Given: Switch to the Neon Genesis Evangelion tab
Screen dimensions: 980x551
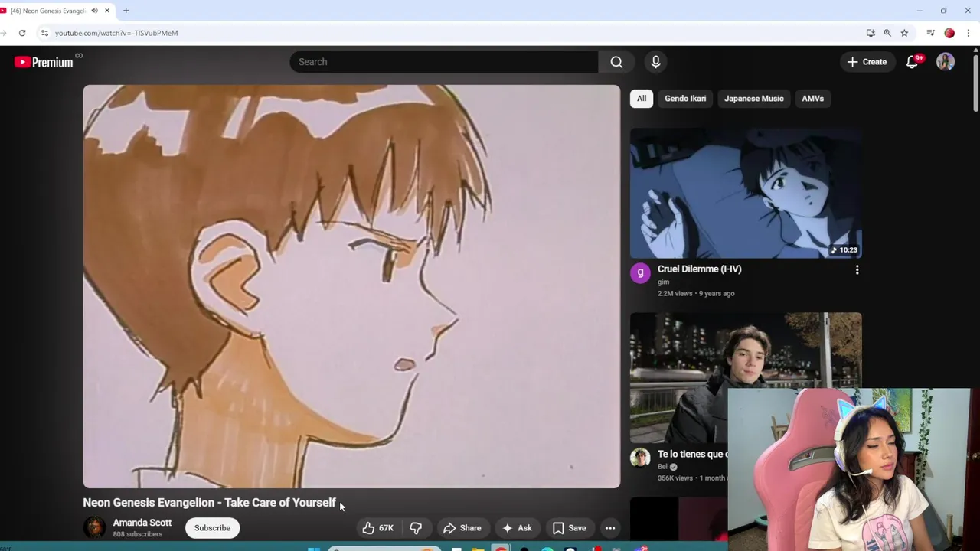Looking at the screenshot, I should [x=47, y=11].
